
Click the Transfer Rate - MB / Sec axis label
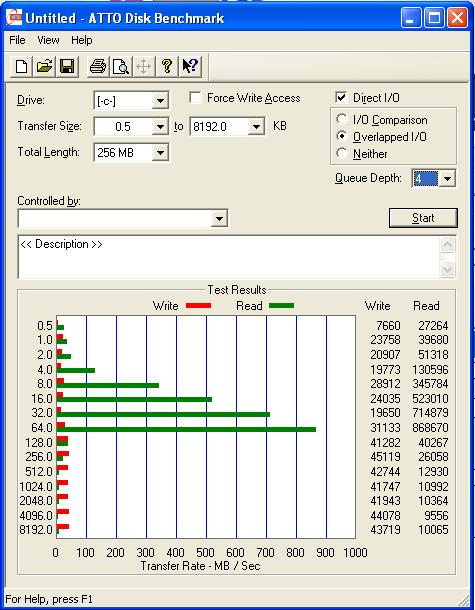(x=200, y=566)
